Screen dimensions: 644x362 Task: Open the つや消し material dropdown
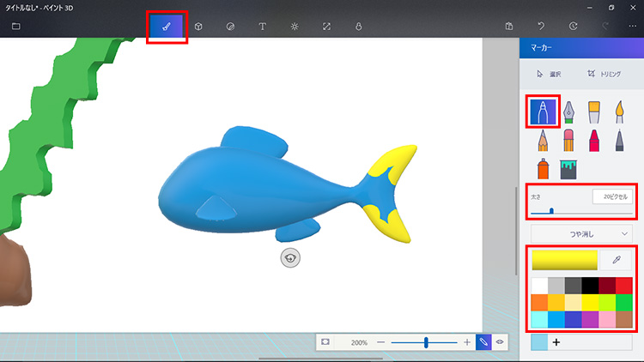pyautogui.click(x=580, y=232)
